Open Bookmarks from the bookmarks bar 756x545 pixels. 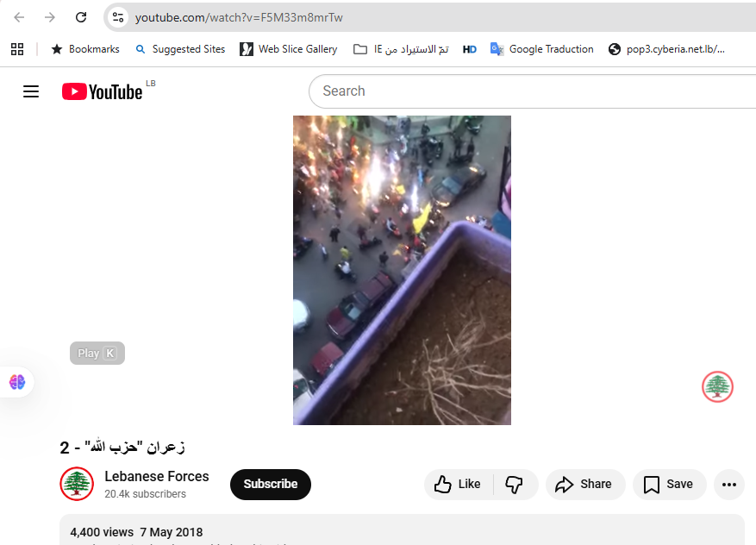pos(84,49)
